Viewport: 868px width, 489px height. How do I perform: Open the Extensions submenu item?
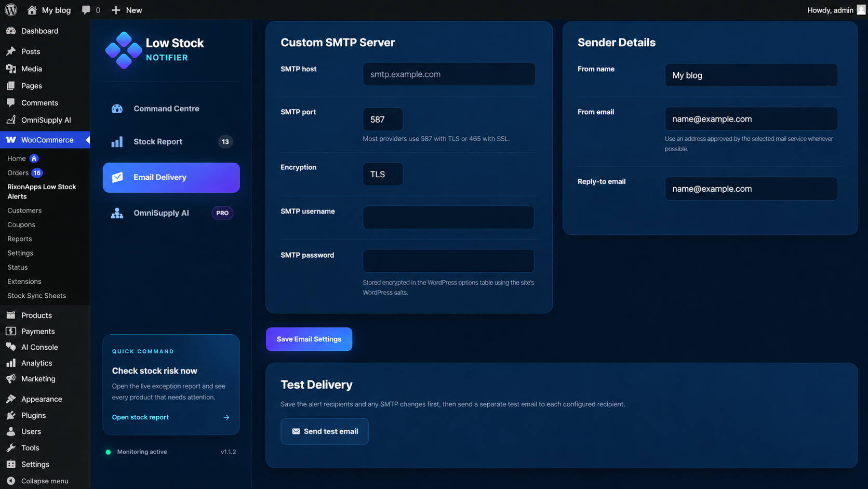pos(24,281)
